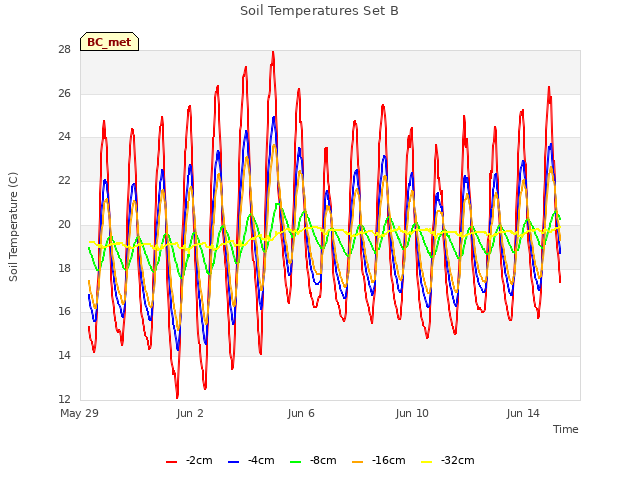Click the Jun 6 x-axis tick label

pos(301,413)
